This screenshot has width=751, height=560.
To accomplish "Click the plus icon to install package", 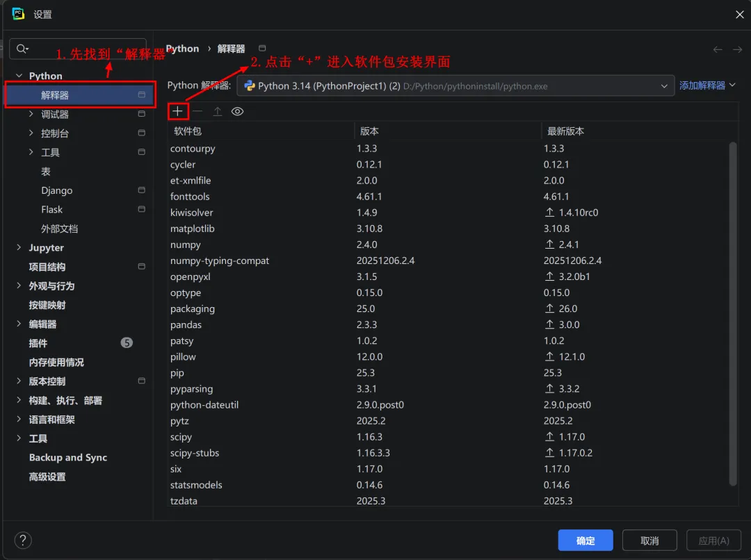I will click(178, 112).
